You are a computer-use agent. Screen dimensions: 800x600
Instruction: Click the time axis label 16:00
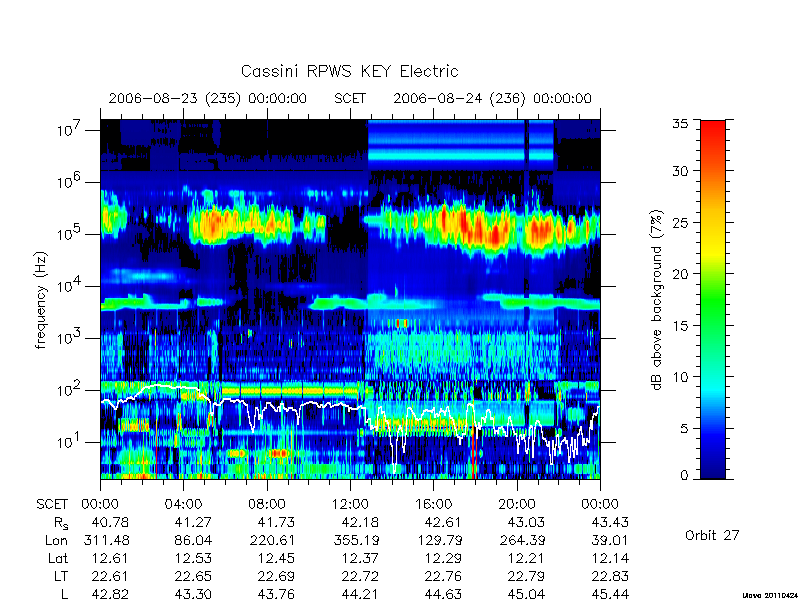tap(434, 504)
